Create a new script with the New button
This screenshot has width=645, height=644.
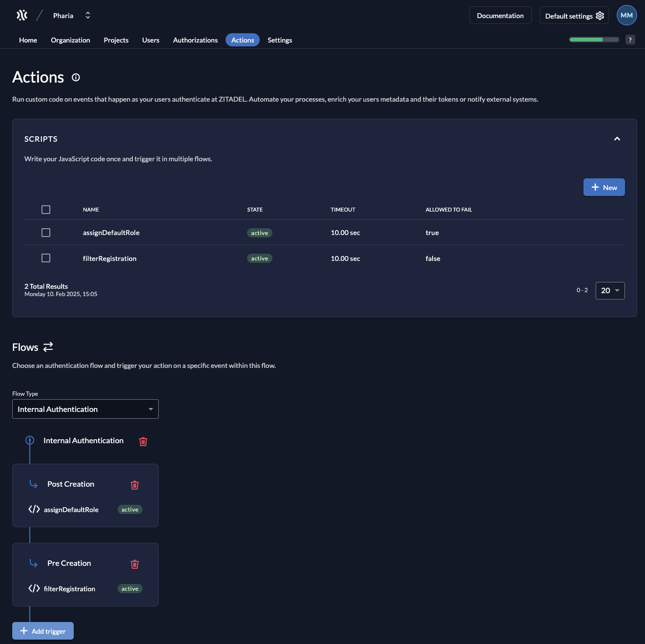click(x=604, y=187)
